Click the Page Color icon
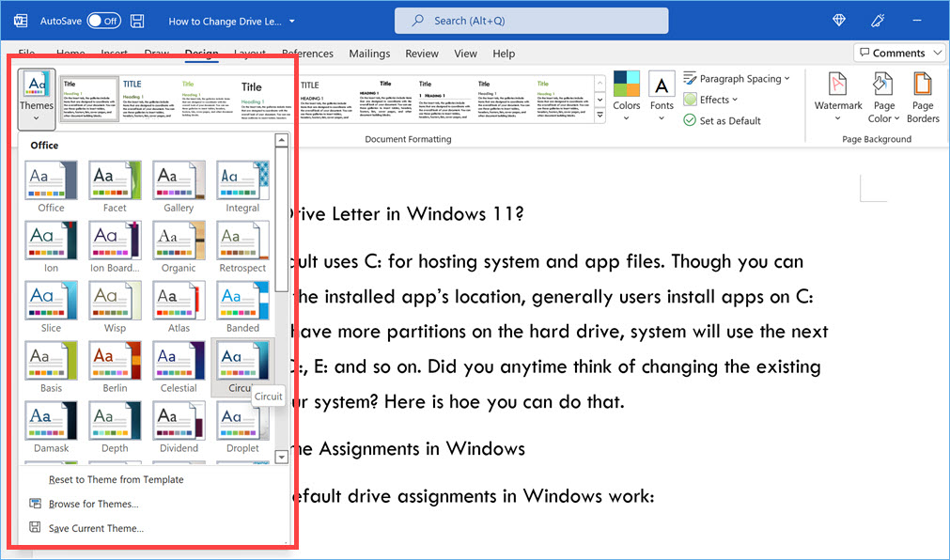This screenshot has height=560, width=950. tap(882, 97)
